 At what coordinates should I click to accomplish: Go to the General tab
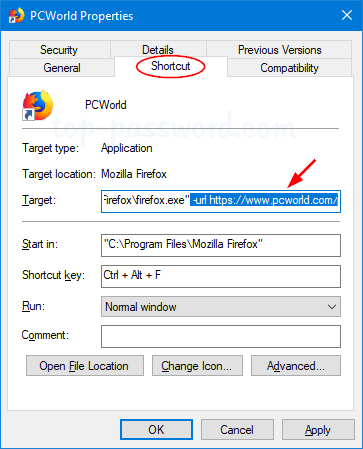pyautogui.click(x=62, y=68)
